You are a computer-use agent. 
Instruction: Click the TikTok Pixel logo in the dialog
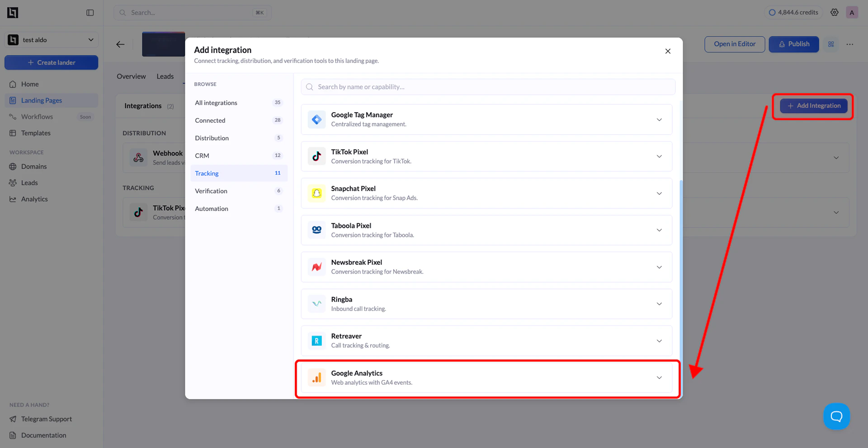[317, 156]
